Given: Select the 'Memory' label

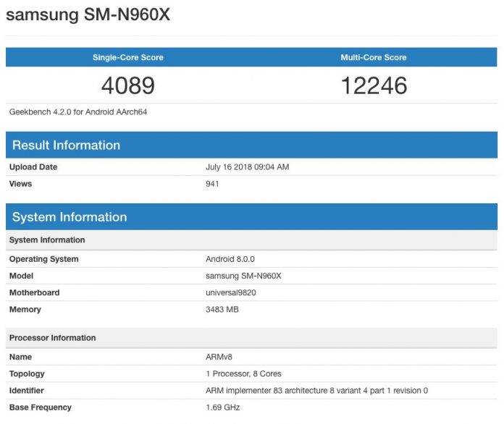Looking at the screenshot, I should [25, 310].
